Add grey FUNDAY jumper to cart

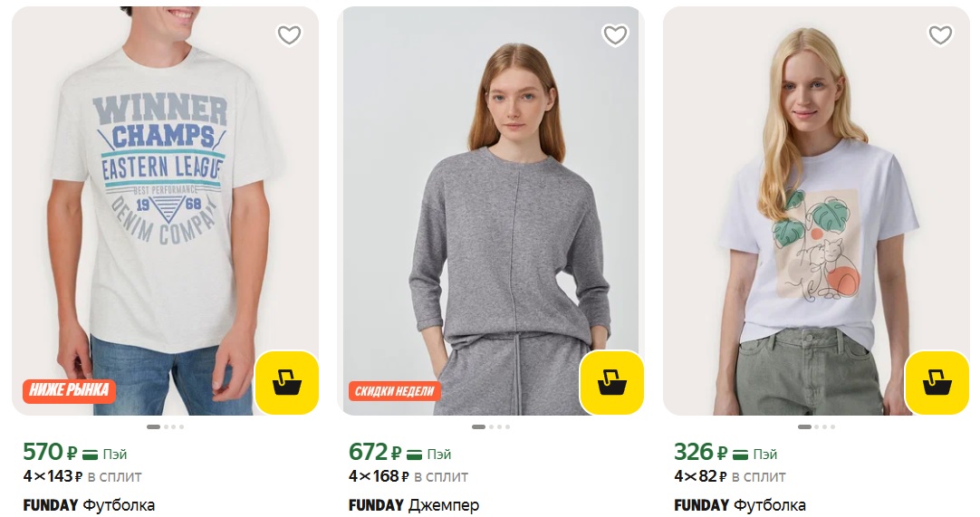click(611, 382)
